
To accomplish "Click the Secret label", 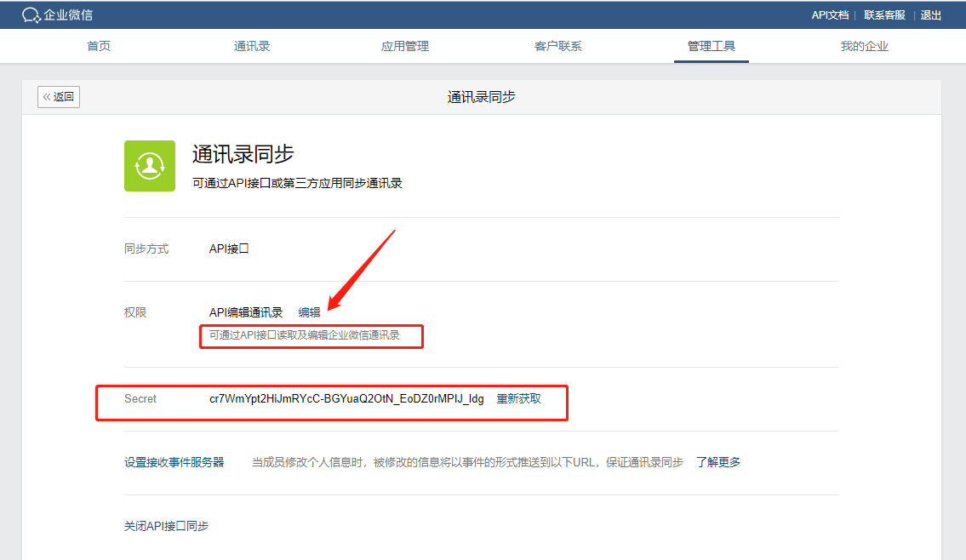I will [140, 398].
